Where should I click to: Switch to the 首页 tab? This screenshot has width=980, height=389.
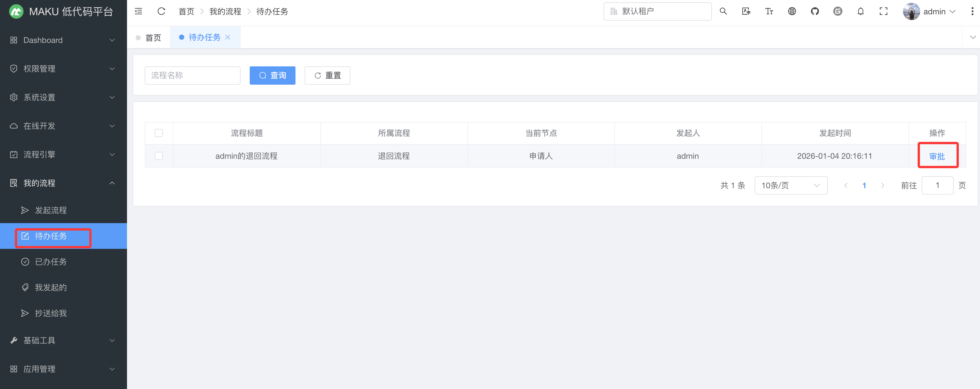click(149, 37)
